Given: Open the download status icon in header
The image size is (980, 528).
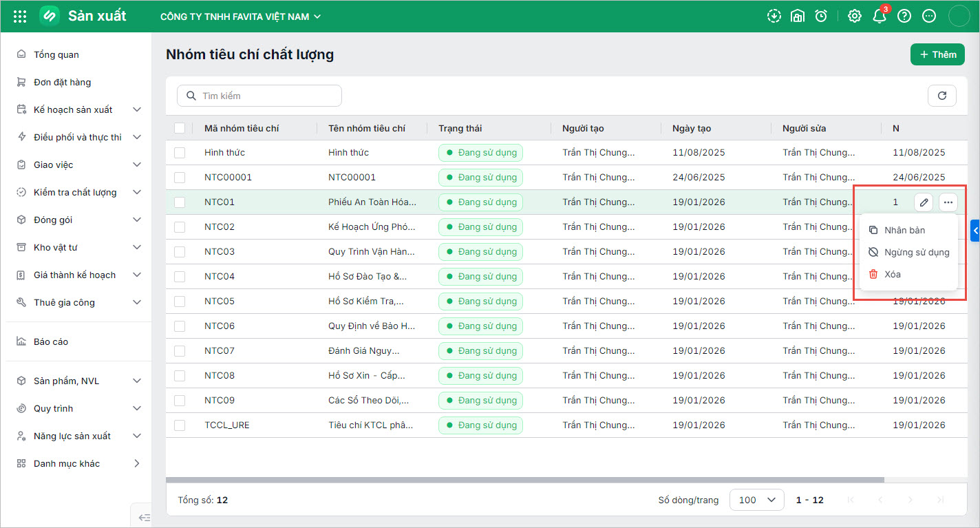Looking at the screenshot, I should (774, 16).
